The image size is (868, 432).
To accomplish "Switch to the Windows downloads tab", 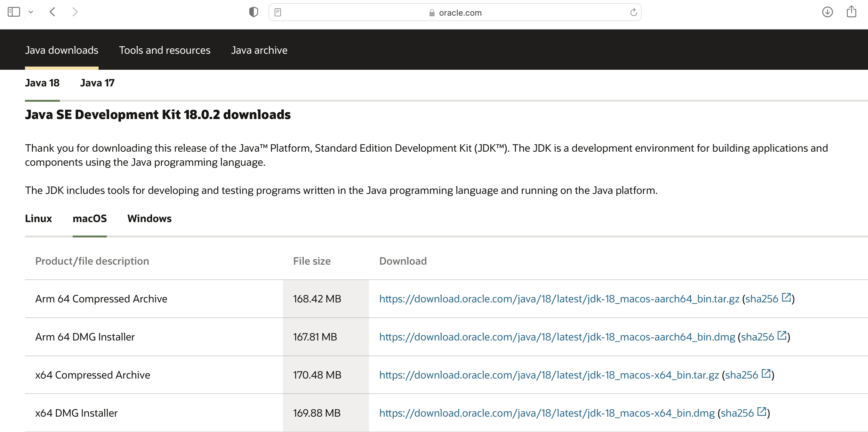I will click(149, 219).
